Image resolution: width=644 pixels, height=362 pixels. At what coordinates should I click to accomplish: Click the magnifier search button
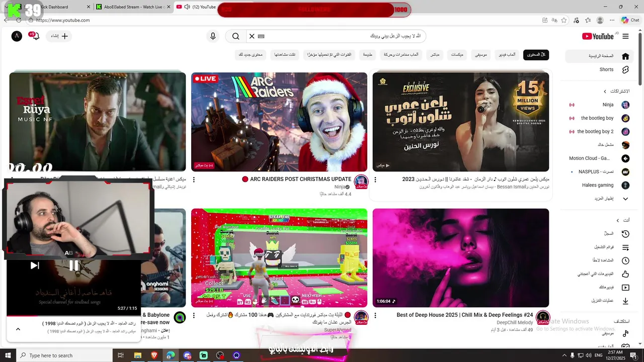[x=235, y=36]
